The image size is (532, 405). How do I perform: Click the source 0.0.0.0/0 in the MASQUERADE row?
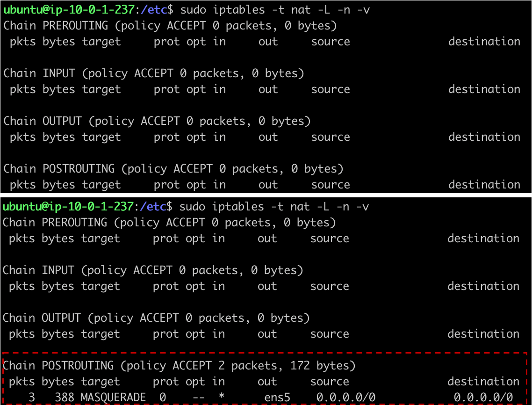(x=346, y=397)
